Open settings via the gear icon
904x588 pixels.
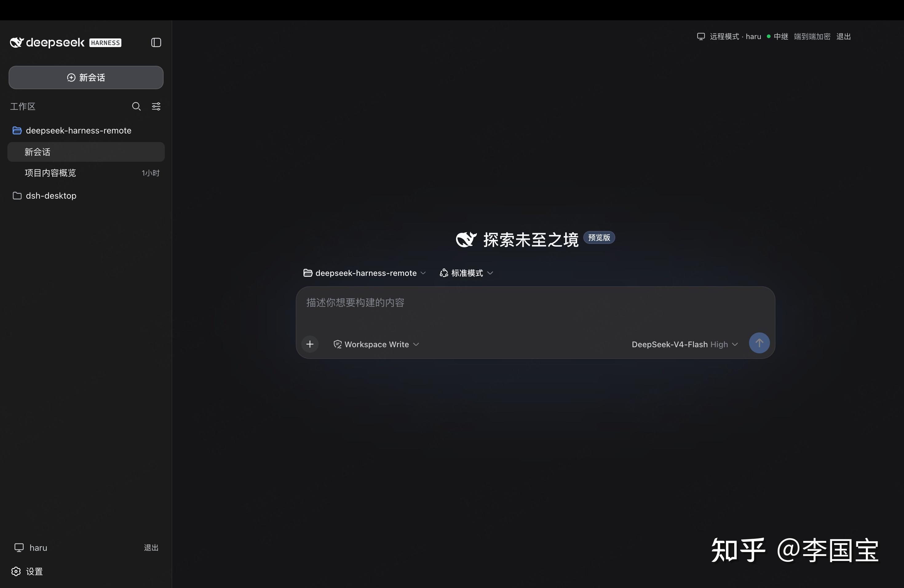tap(16, 571)
